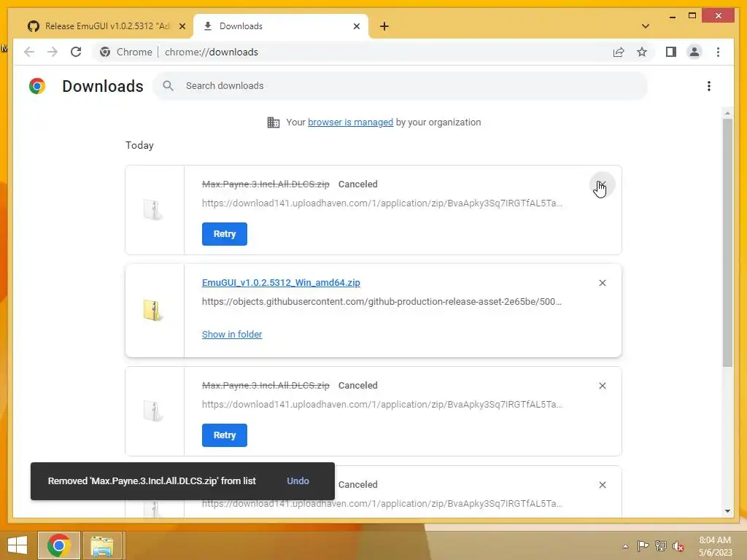This screenshot has height=560, width=747.
Task: Click the network tray icon
Action: [x=660, y=545]
